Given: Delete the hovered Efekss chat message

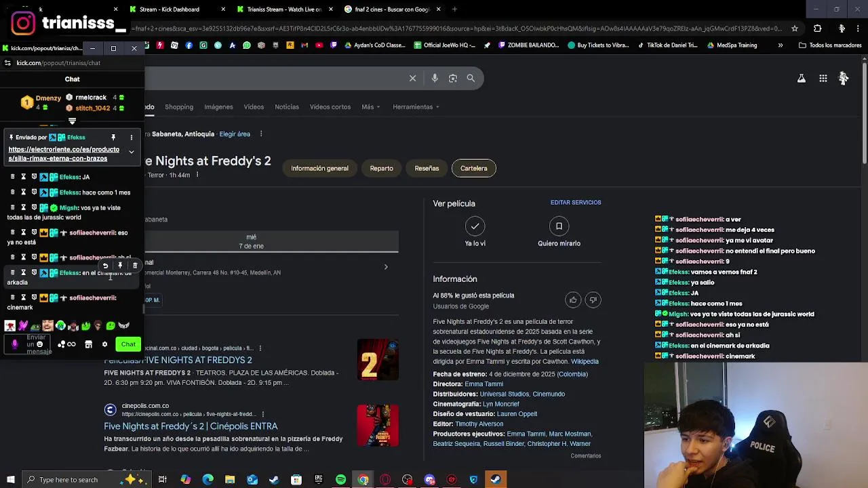Looking at the screenshot, I should (135, 266).
